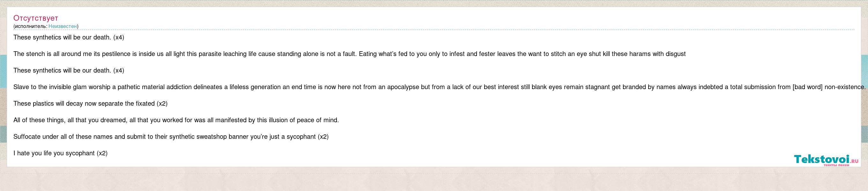Click the phrase 'separate the fixated (x2)'
Viewport: 868px width, 191px height.
point(133,103)
